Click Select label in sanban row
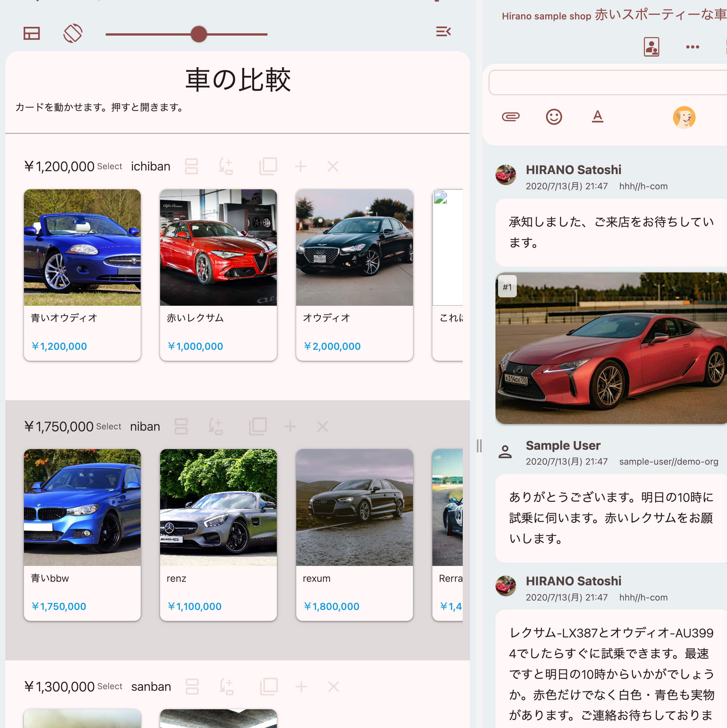Screen dimensions: 727x728 click(x=110, y=687)
